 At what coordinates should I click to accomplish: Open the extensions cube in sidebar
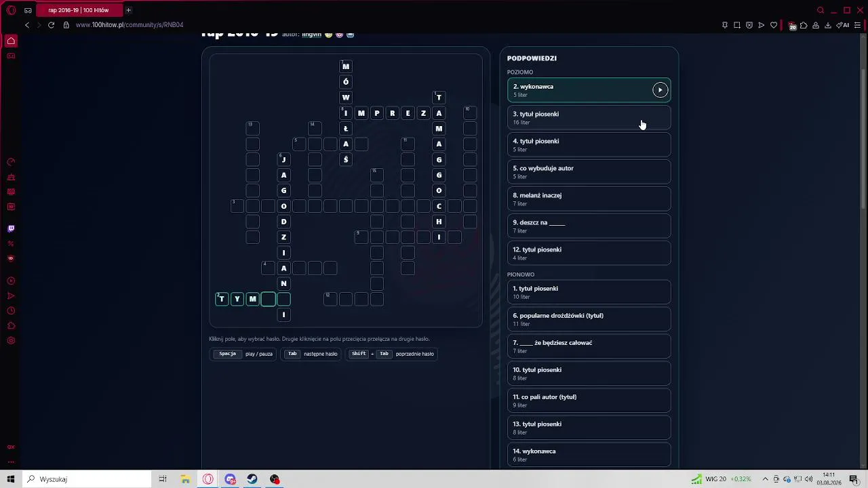point(11,325)
